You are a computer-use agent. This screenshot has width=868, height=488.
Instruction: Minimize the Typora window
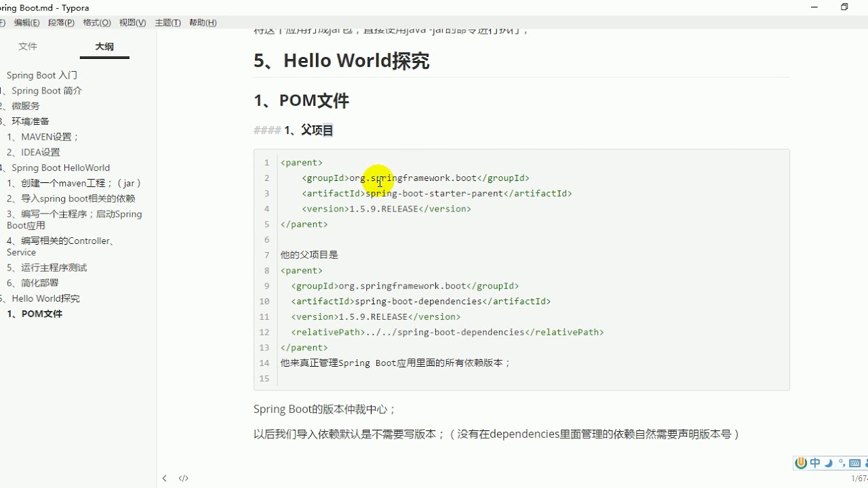(x=814, y=7)
